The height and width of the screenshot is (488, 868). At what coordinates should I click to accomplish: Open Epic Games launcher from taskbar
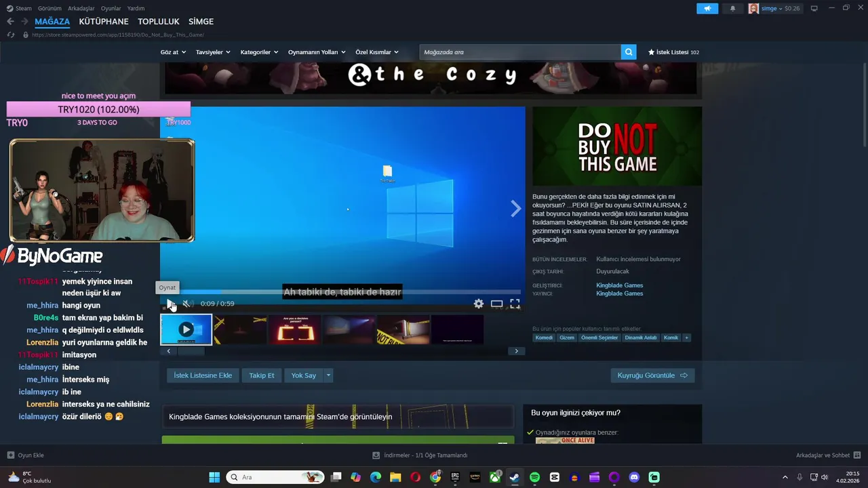coord(455,477)
